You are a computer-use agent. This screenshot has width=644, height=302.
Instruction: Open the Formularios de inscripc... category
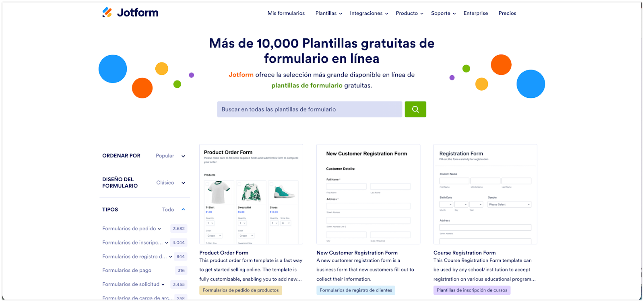(132, 242)
